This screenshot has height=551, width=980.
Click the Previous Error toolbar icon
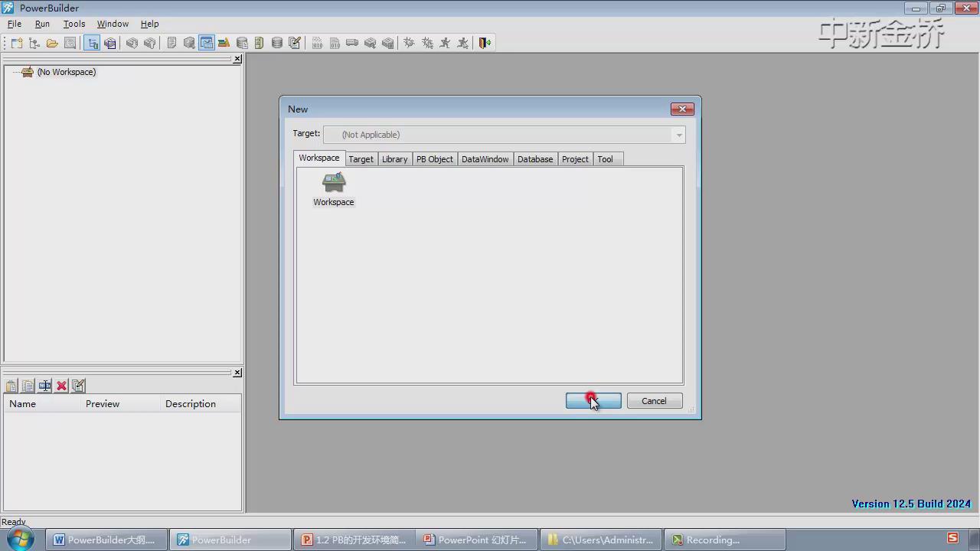click(149, 43)
